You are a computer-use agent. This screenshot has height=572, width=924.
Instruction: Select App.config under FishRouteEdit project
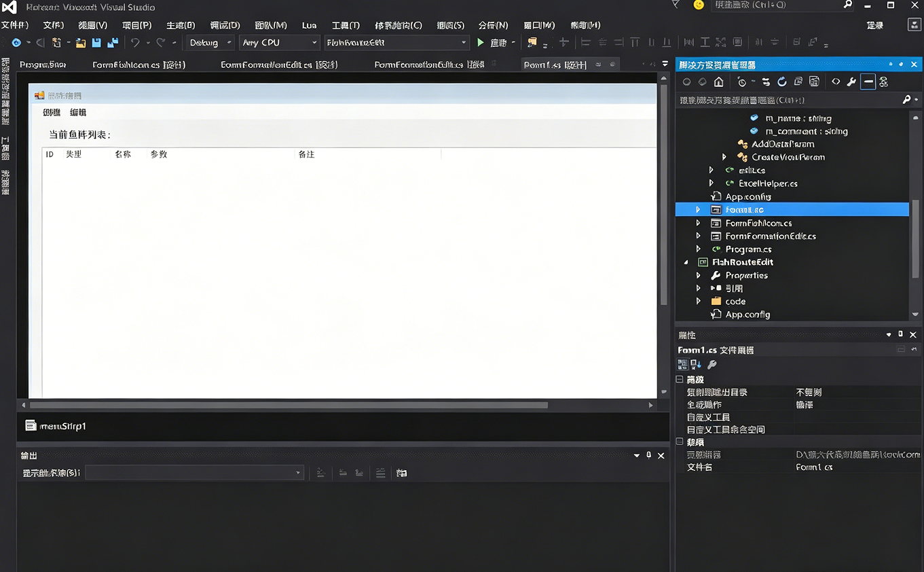[x=747, y=315]
